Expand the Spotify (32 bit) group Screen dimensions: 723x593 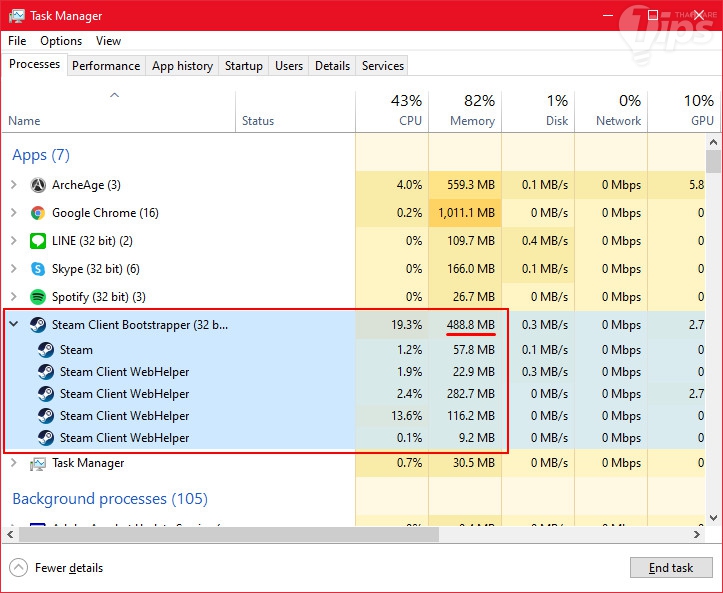coord(14,297)
